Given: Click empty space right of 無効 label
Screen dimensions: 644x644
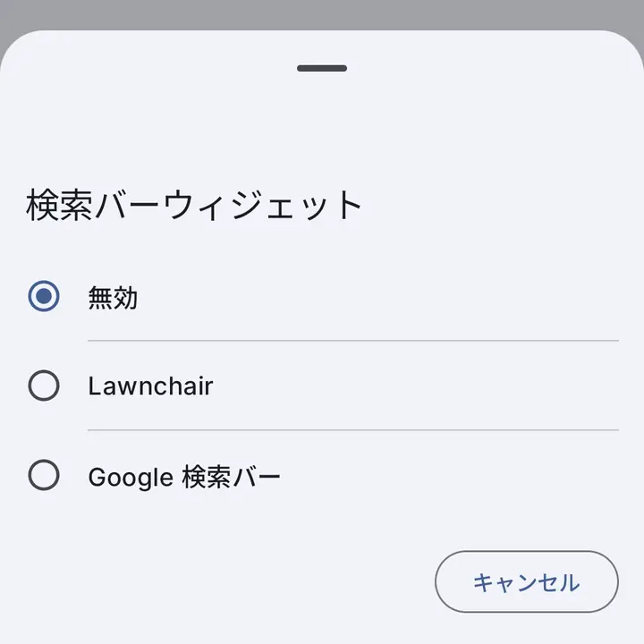Looking at the screenshot, I should tap(377, 296).
